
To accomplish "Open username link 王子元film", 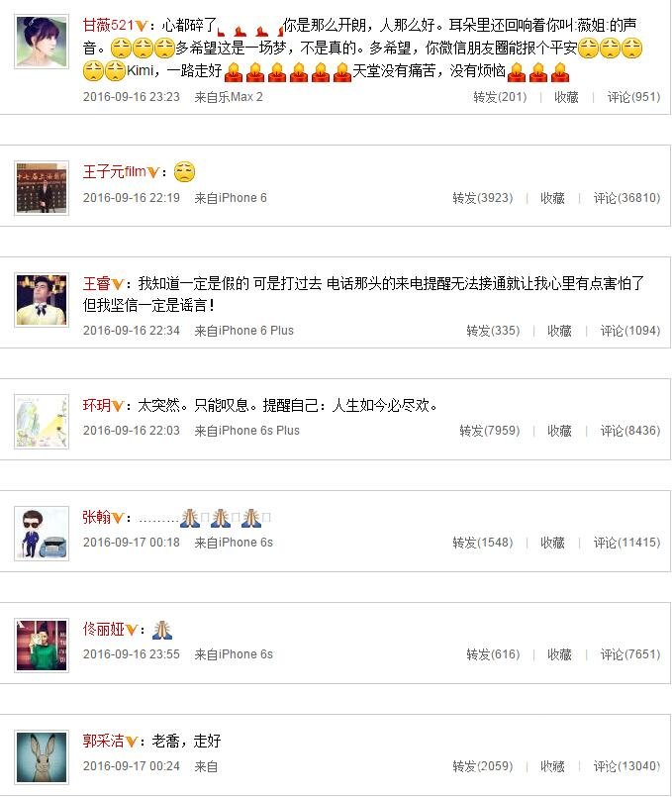I will (114, 172).
